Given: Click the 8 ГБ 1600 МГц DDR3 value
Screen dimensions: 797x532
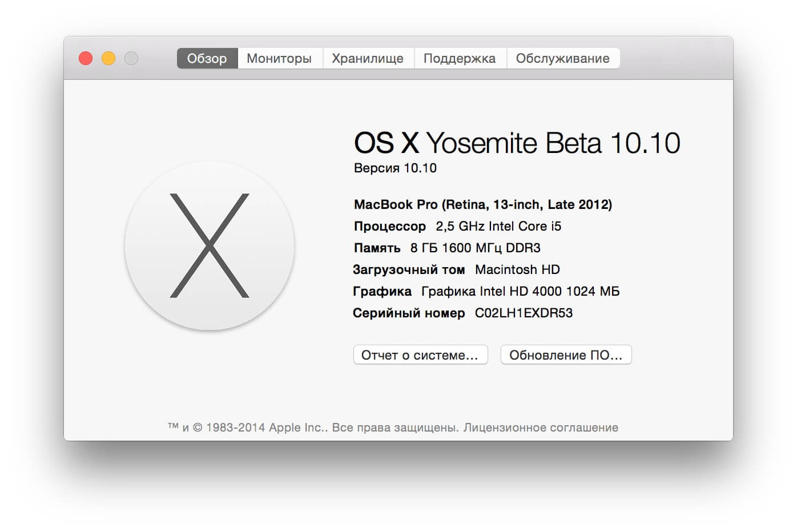Looking at the screenshot, I should click(x=475, y=248).
